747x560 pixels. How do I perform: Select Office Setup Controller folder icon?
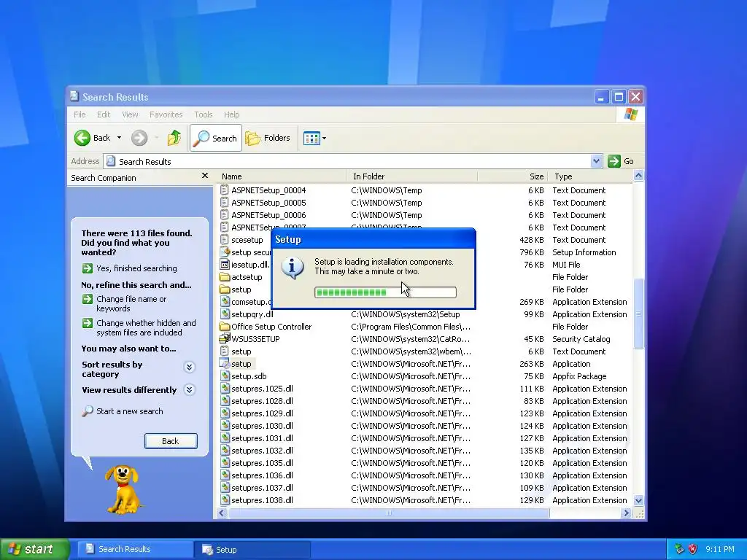tap(225, 326)
